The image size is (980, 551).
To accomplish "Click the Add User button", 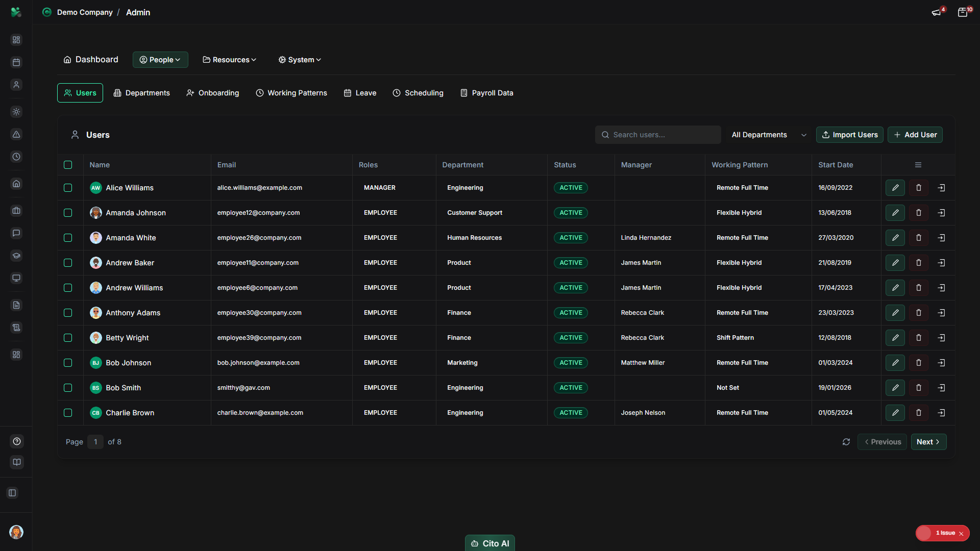I will click(915, 135).
